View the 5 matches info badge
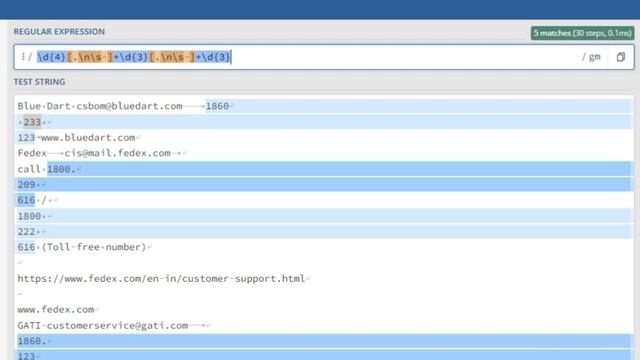Image resolution: width=640 pixels, height=360 pixels. 582,33
